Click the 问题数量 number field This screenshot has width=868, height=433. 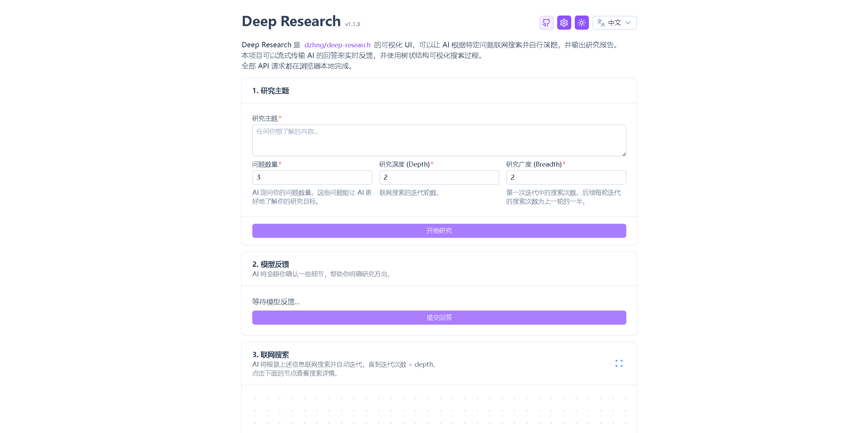coord(312,178)
